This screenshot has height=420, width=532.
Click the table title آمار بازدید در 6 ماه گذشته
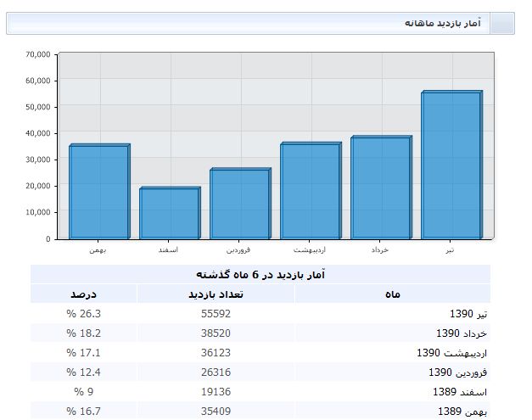(x=260, y=274)
